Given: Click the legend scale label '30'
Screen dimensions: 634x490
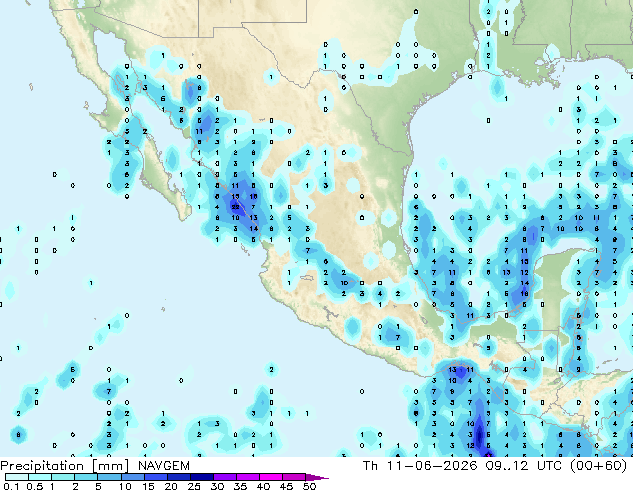Looking at the screenshot, I should click(217, 486).
